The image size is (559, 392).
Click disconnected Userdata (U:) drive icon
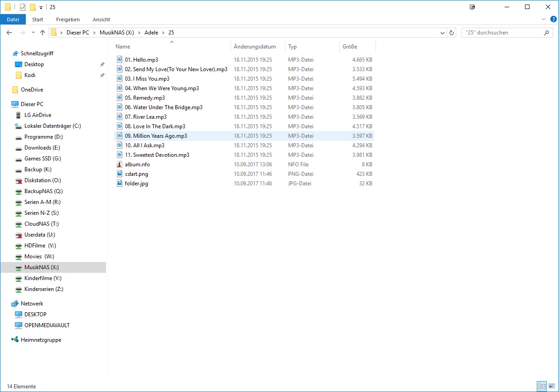click(19, 235)
